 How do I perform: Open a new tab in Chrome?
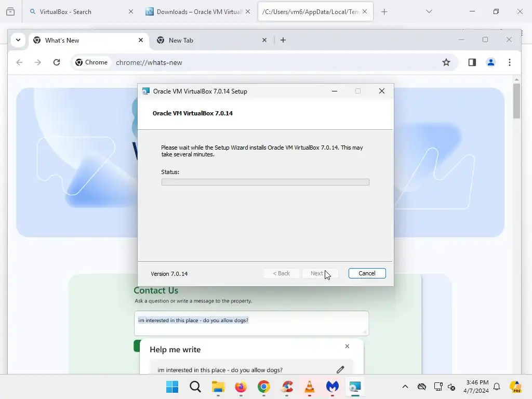283,41
